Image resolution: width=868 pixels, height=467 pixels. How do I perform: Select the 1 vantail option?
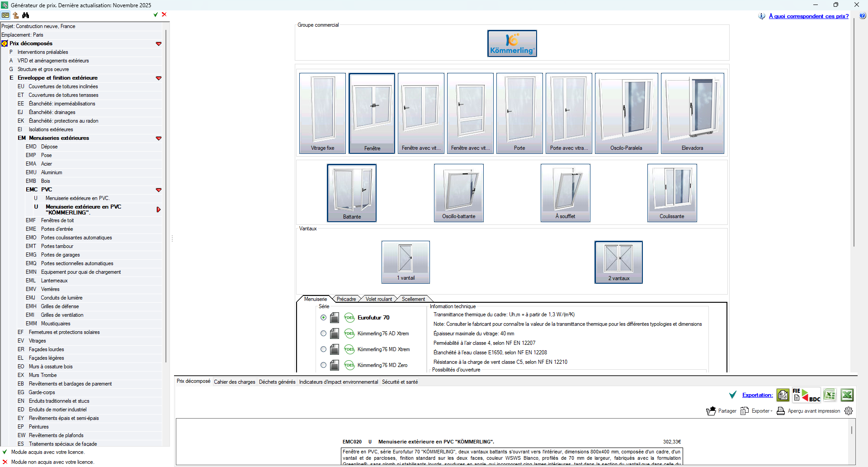coord(406,262)
